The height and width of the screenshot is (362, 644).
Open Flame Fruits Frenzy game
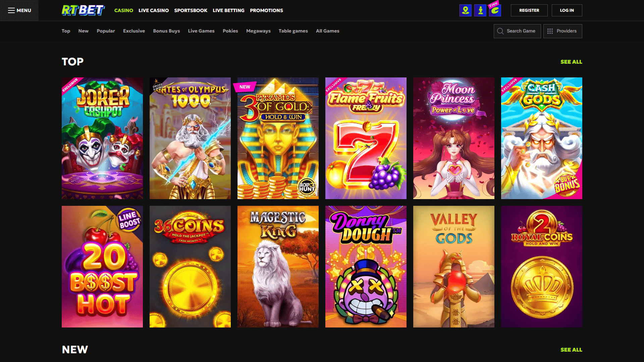pos(366,138)
